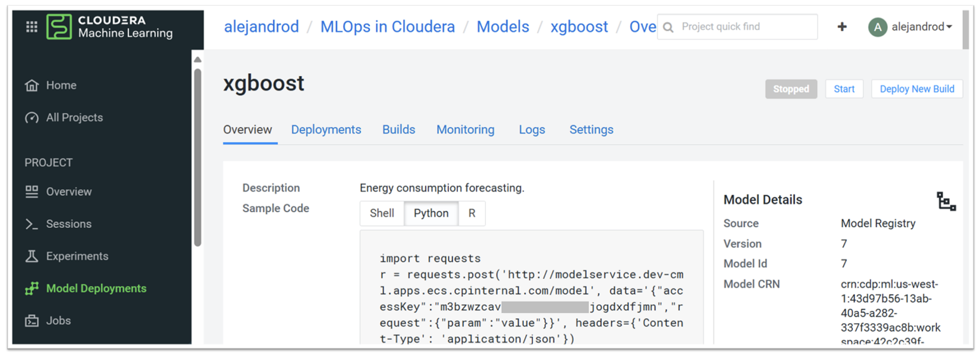Click the Project quick find field
The image size is (980, 357).
click(737, 27)
